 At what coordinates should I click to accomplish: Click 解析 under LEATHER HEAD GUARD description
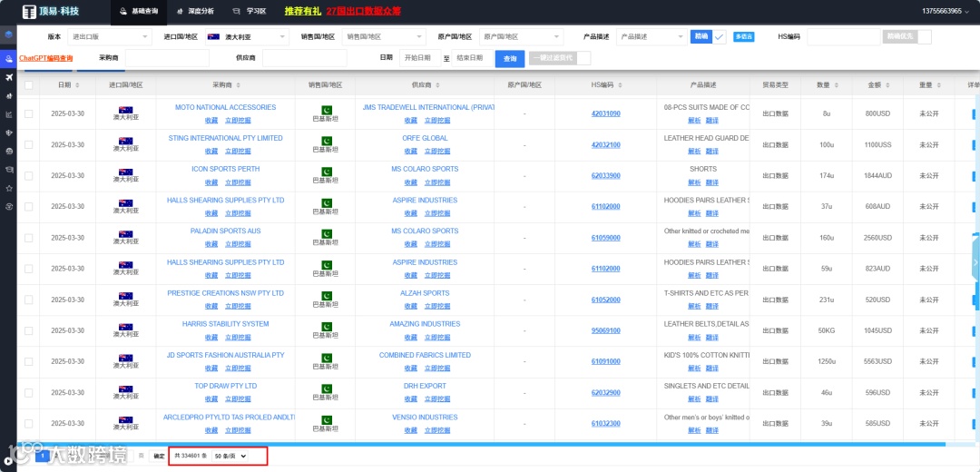click(x=694, y=152)
